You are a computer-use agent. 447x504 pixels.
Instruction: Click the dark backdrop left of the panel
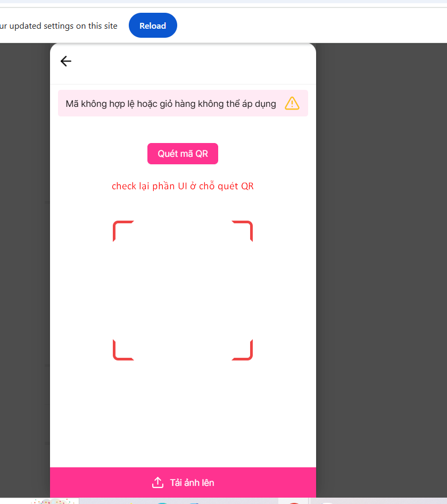pos(24,266)
